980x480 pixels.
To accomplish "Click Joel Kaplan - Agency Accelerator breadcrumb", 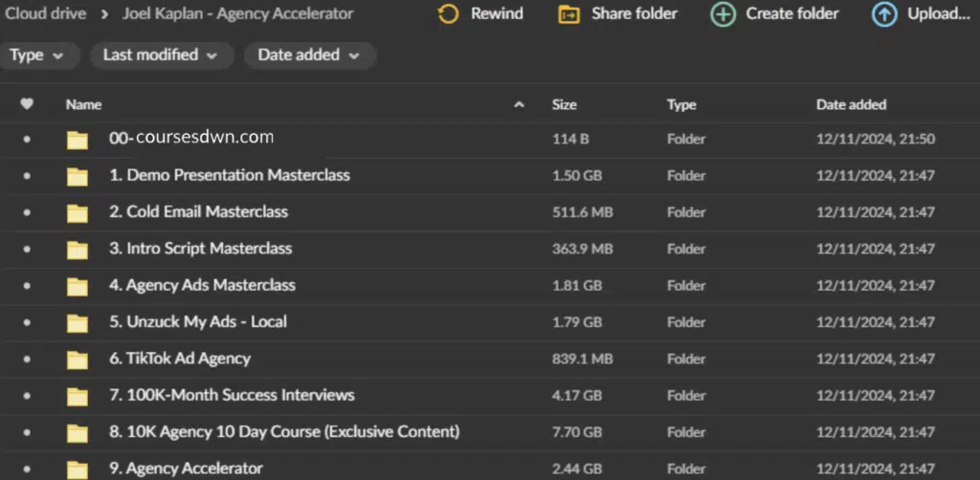I will [x=237, y=13].
